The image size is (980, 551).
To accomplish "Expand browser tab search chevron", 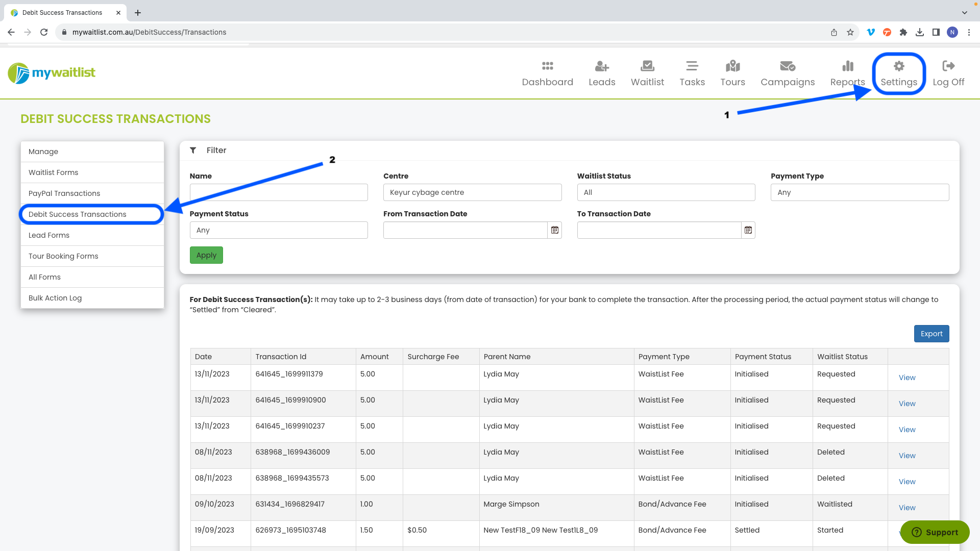I will [x=964, y=13].
